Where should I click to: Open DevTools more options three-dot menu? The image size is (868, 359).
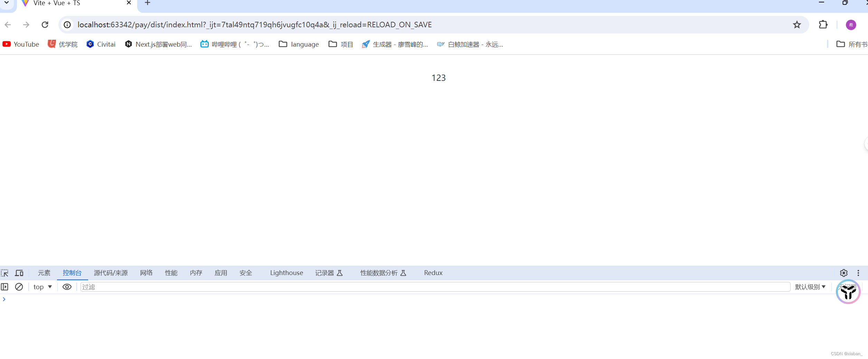[x=858, y=273]
